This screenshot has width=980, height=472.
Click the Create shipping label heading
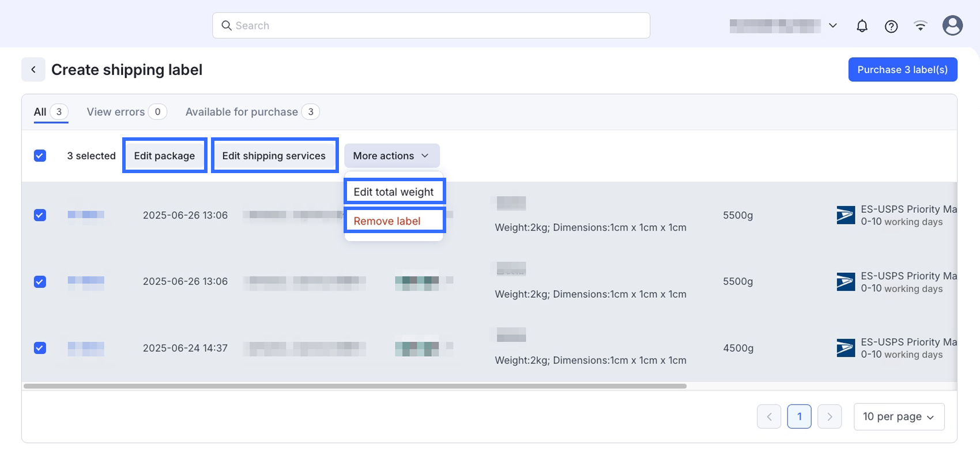point(127,70)
